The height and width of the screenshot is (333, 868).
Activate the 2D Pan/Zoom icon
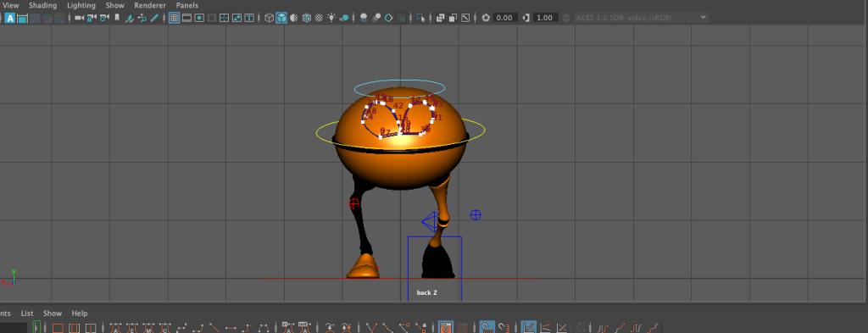142,18
